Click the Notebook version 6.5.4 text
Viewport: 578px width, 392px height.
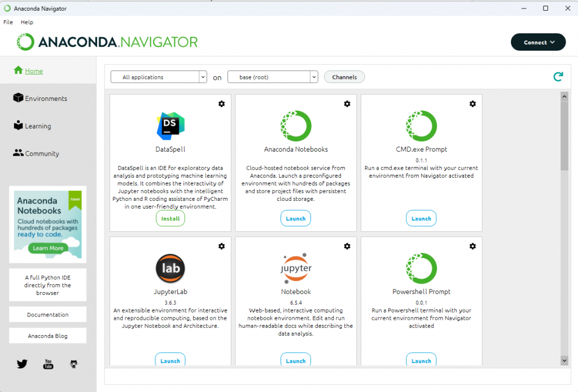[x=296, y=302]
